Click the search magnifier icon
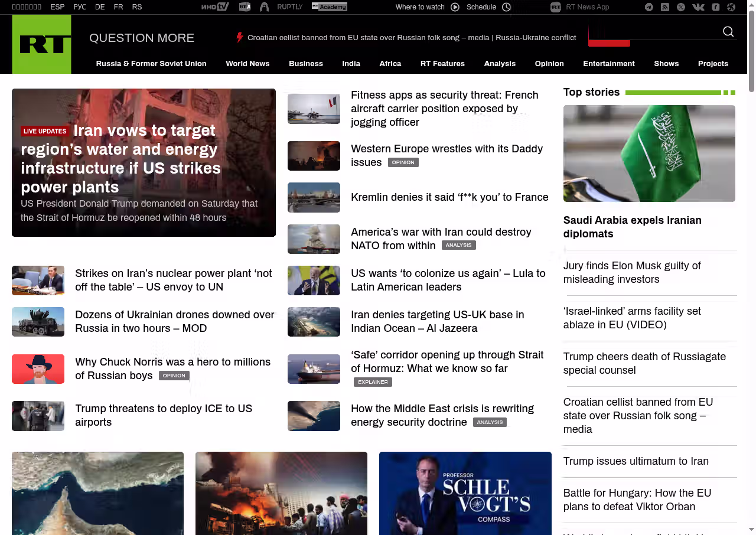Viewport: 756px width, 535px height. tap(728, 32)
